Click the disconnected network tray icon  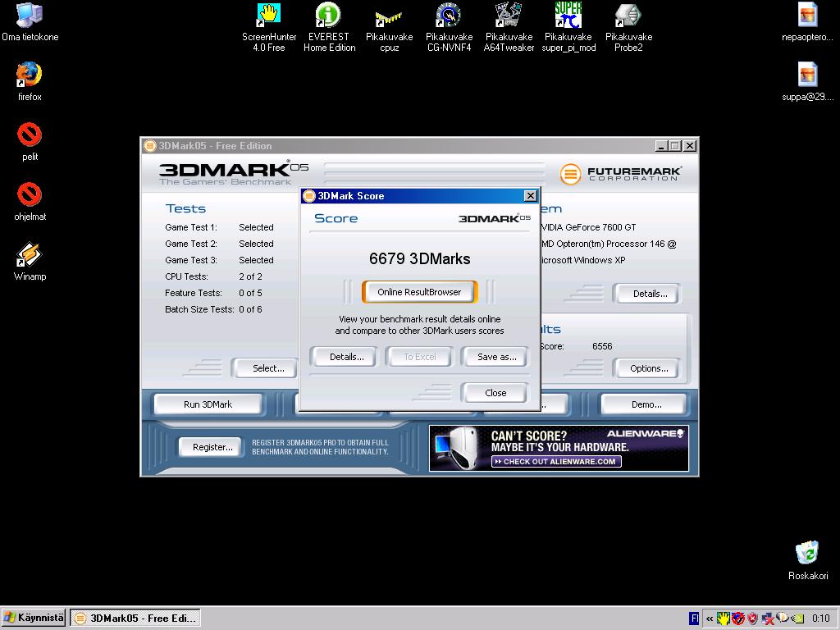pyautogui.click(x=768, y=619)
